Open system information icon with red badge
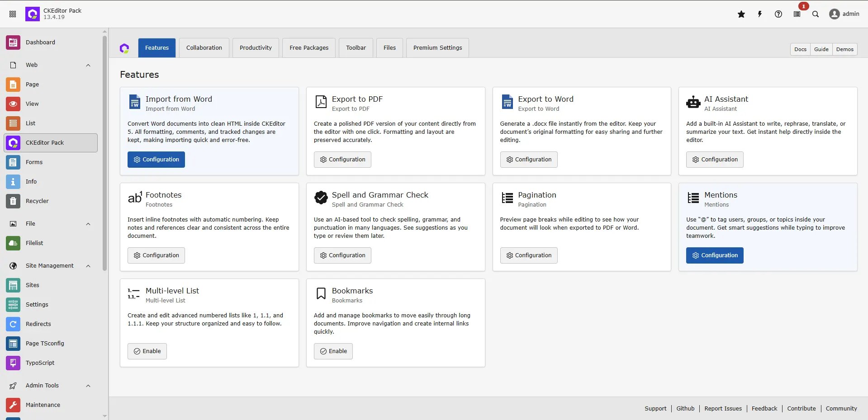This screenshot has width=868, height=420. [x=797, y=14]
